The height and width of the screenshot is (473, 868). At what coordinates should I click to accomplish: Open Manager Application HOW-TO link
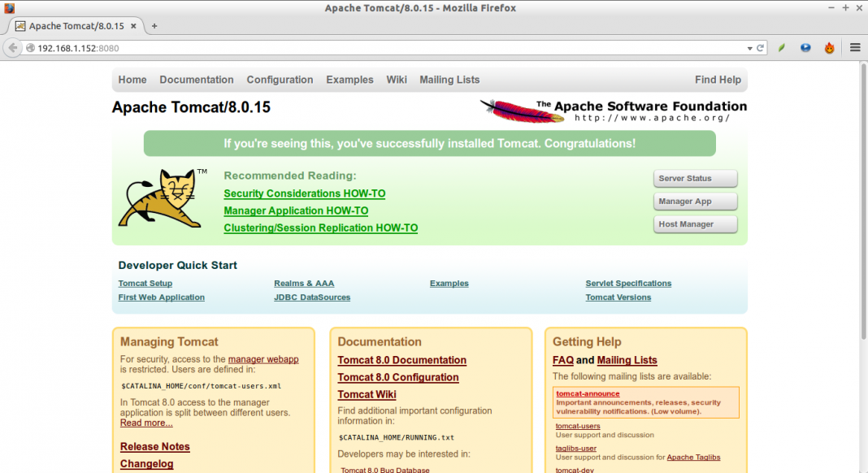(296, 210)
